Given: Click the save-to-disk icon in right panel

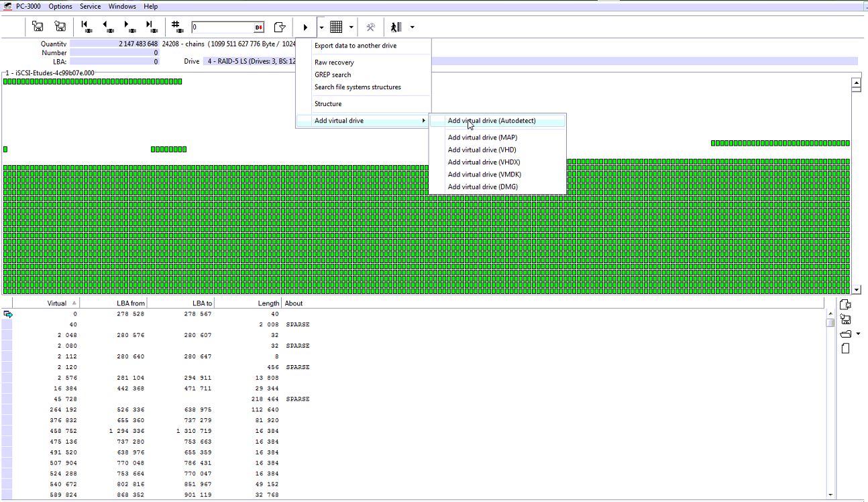Looking at the screenshot, I should (845, 319).
